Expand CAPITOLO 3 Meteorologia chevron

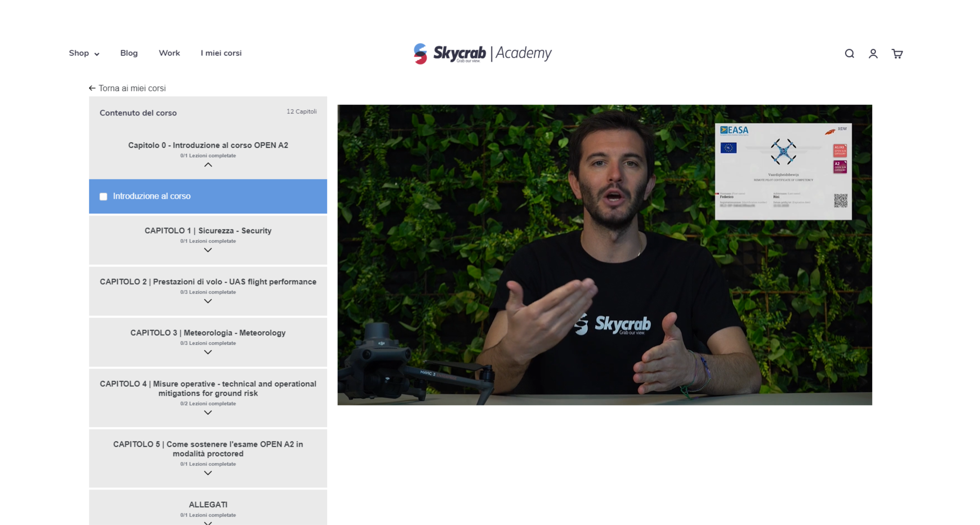point(208,352)
